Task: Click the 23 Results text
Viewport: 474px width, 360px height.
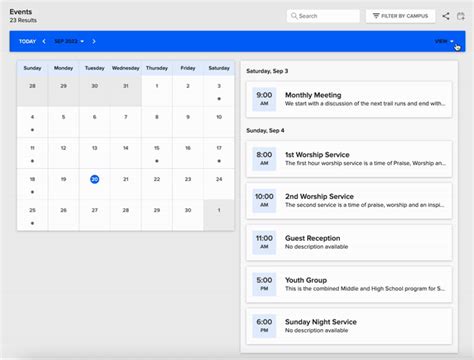Action: pos(23,20)
